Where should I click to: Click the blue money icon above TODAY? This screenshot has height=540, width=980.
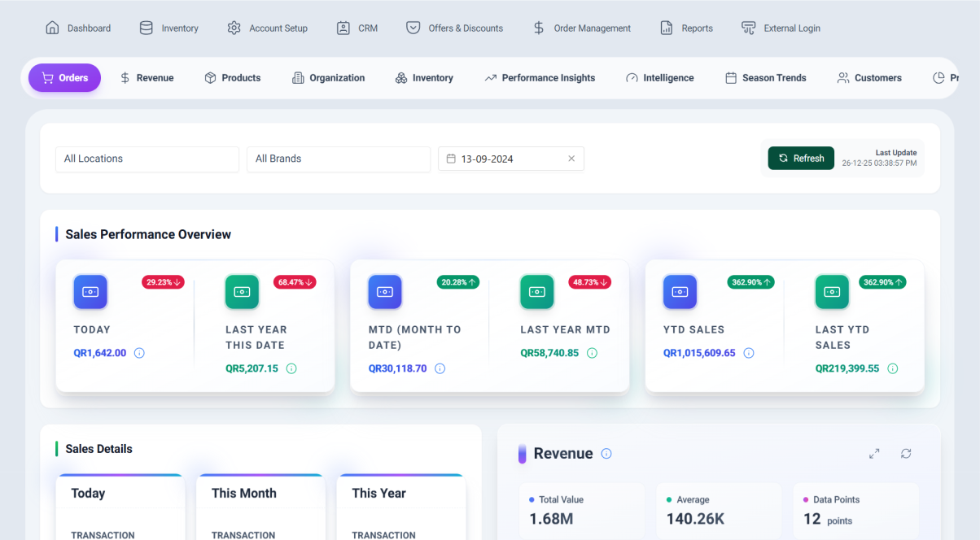tap(90, 291)
